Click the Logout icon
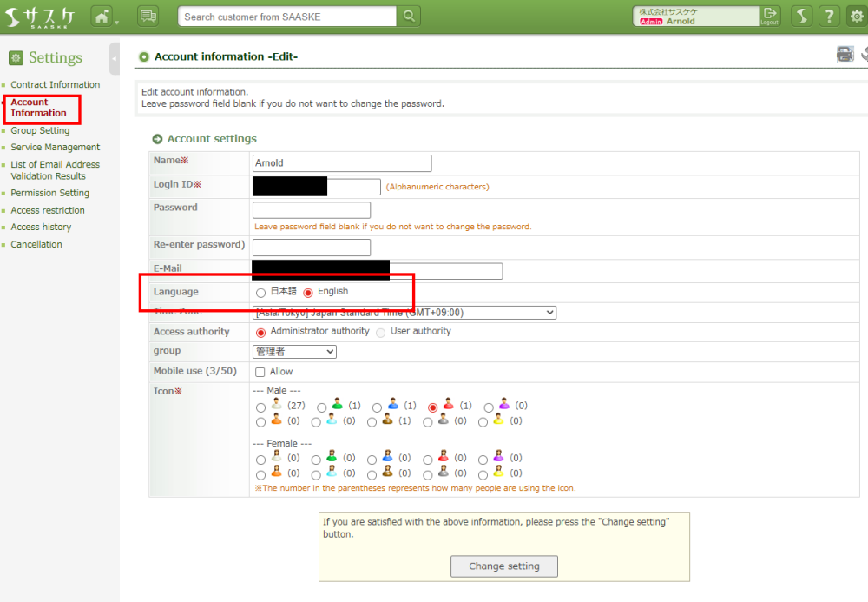Image resolution: width=868 pixels, height=602 pixels. 769,16
